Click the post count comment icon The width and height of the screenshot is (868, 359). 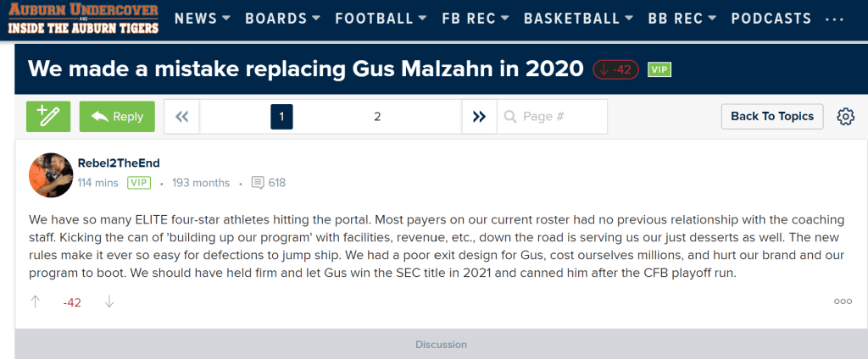(259, 182)
